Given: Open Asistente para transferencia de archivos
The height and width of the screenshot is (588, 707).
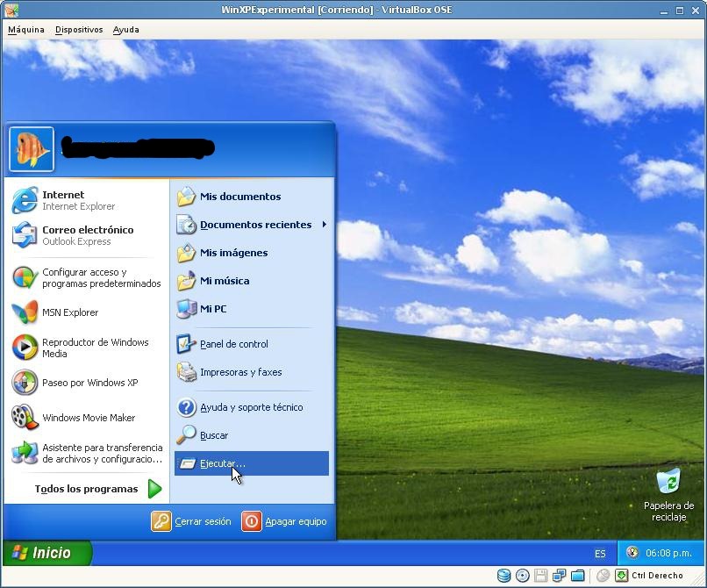Looking at the screenshot, I should pos(86,453).
